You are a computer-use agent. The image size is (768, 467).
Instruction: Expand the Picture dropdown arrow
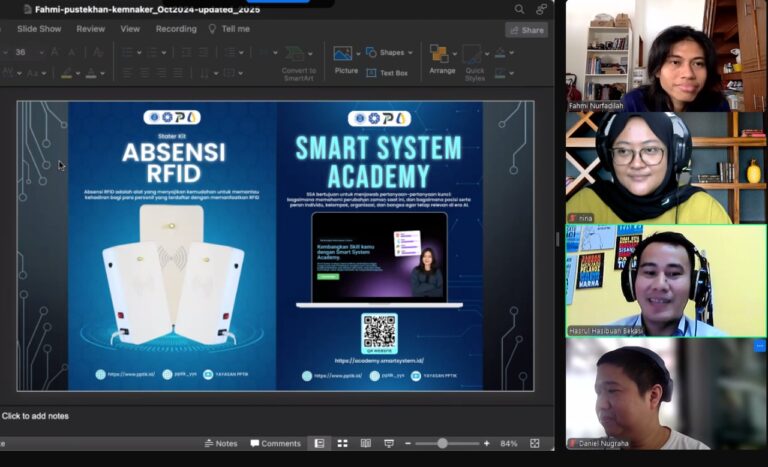[358, 53]
